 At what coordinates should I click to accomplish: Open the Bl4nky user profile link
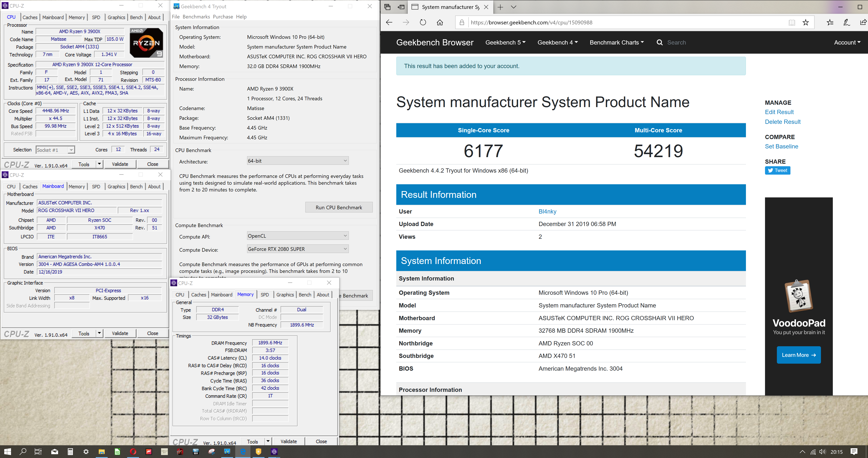[x=547, y=211]
